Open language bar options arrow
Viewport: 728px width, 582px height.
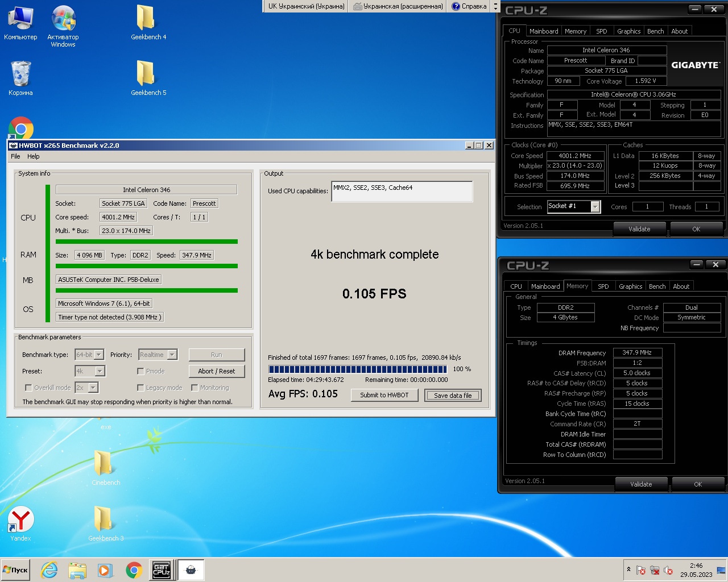495,9
